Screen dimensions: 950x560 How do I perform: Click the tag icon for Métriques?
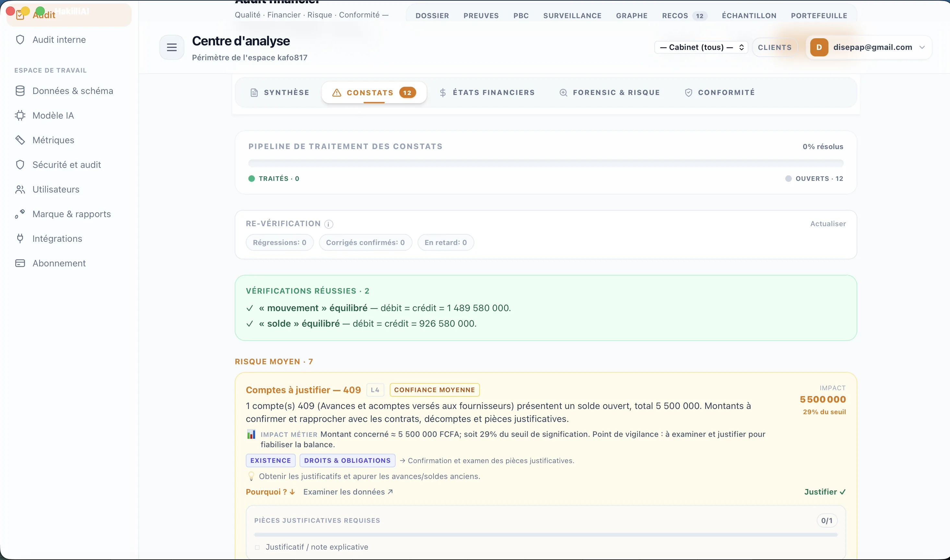click(20, 140)
